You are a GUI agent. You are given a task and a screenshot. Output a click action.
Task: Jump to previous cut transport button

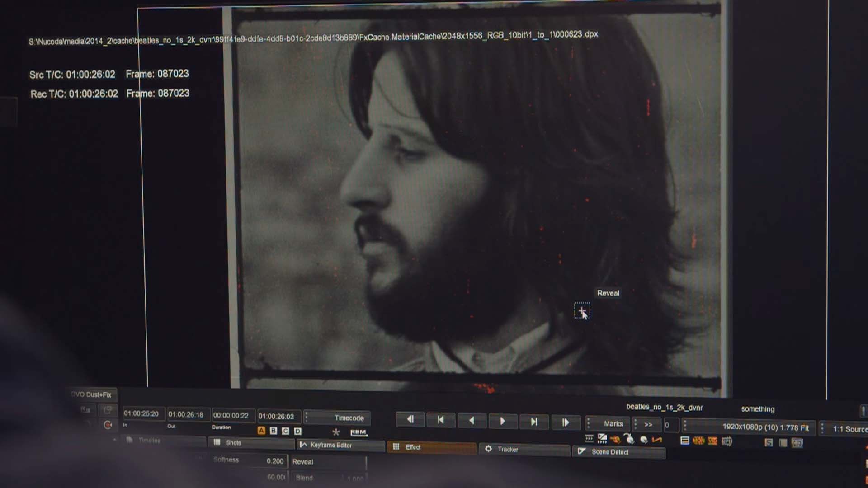pos(441,420)
